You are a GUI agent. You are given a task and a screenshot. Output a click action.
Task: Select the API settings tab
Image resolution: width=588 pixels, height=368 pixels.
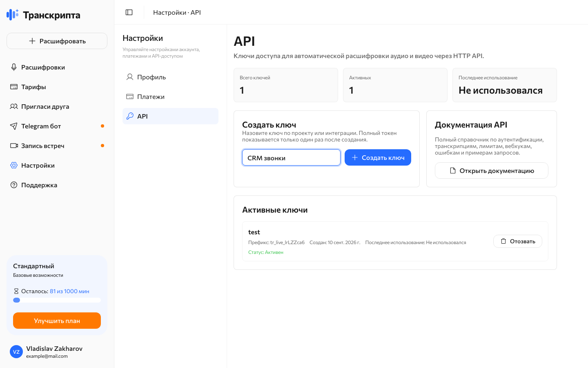pos(170,116)
